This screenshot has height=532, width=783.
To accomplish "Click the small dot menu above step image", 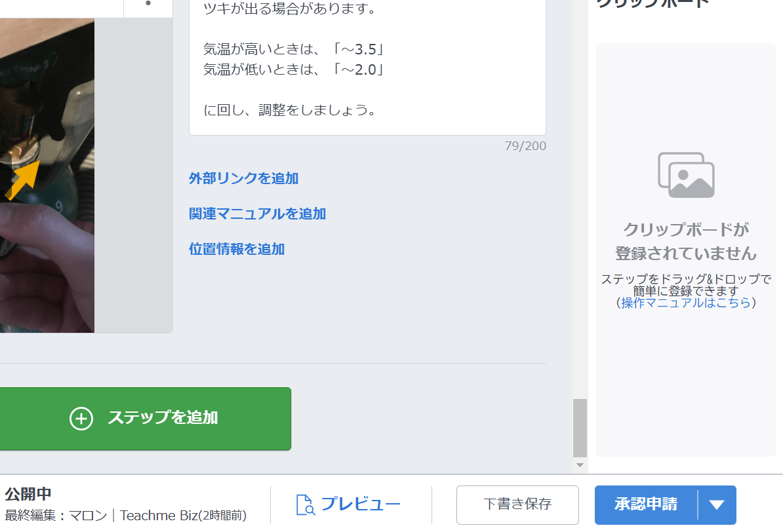I will tap(148, 4).
